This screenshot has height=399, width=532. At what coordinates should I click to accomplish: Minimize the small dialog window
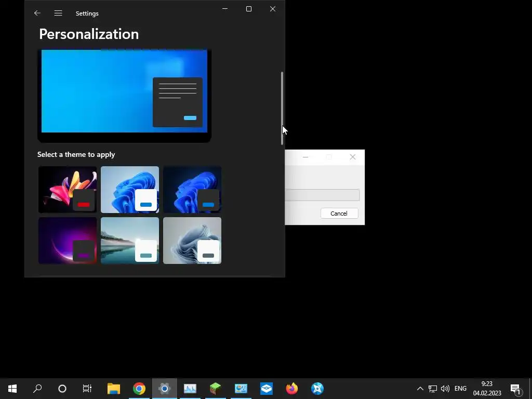pyautogui.click(x=305, y=157)
